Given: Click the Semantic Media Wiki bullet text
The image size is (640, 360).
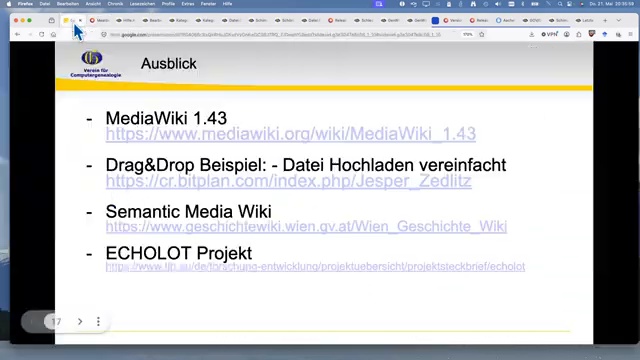Looking at the screenshot, I should tap(189, 212).
